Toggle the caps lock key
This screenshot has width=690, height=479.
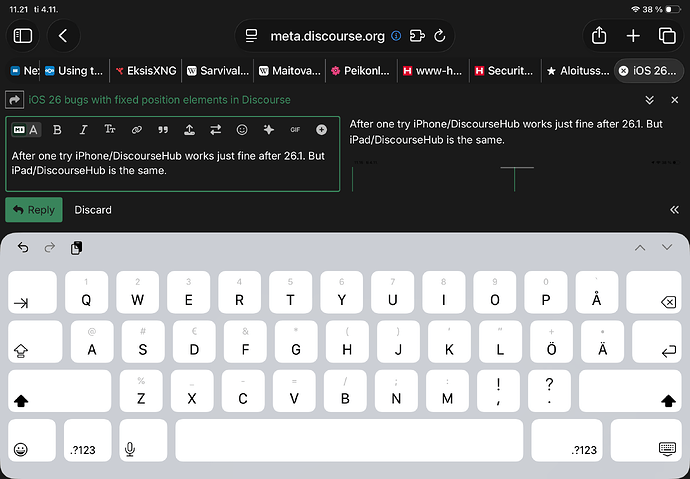click(35, 341)
